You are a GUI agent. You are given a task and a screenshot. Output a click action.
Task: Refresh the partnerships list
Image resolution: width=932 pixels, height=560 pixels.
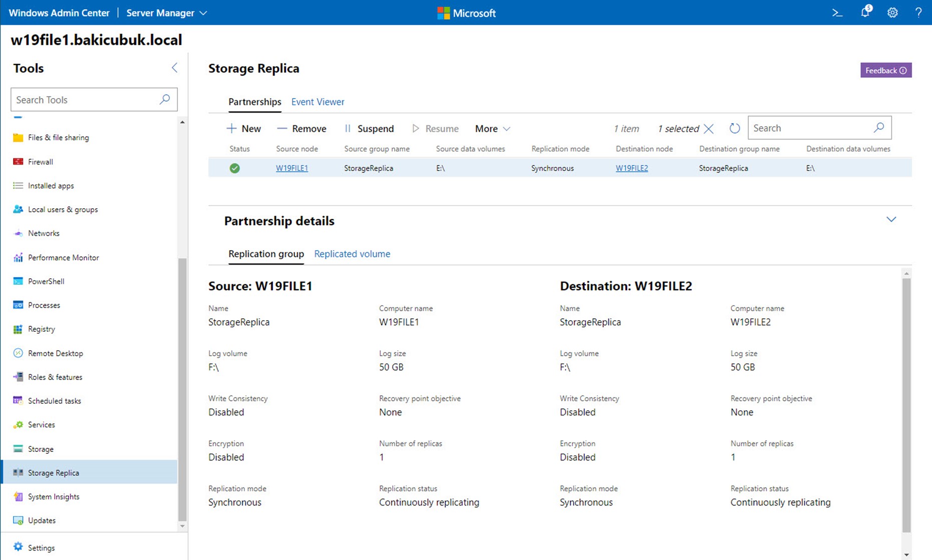click(x=734, y=129)
